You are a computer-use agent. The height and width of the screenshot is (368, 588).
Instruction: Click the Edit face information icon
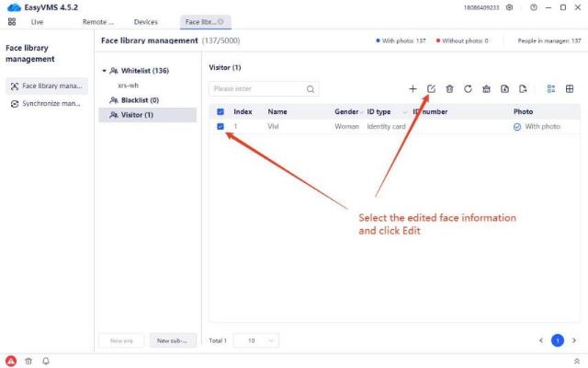(x=431, y=89)
